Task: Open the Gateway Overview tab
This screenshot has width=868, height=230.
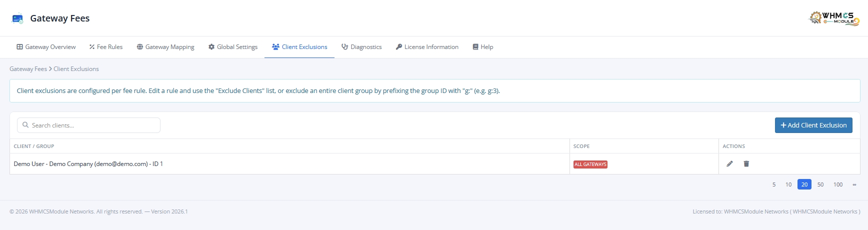Action: coord(46,47)
